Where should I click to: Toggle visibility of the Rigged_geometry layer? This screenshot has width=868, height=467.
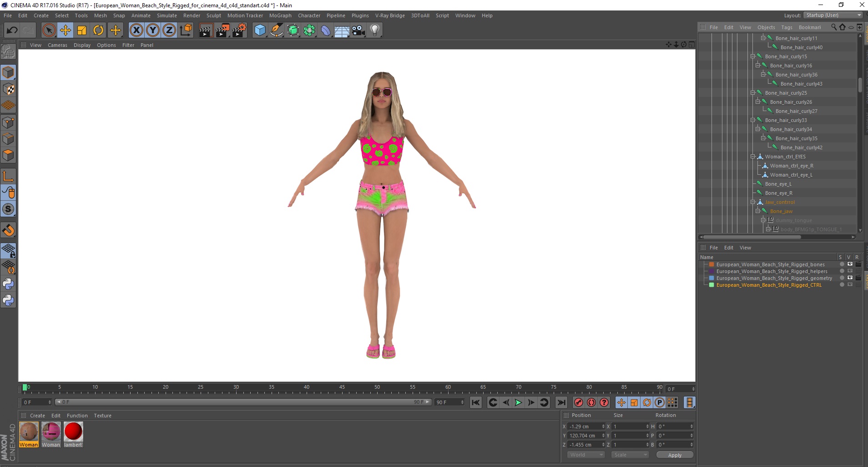coord(849,278)
